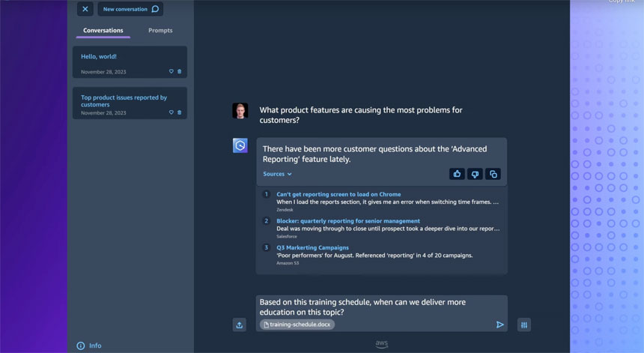Viewport: 644px width, 353px height.
Task: Click the training-schedule.docx attachment chip
Action: pyautogui.click(x=297, y=325)
